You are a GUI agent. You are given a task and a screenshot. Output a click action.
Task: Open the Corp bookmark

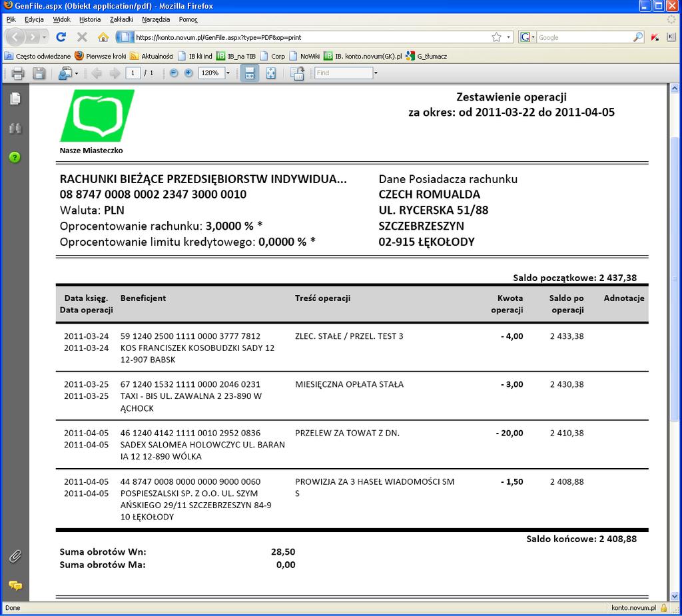click(272, 56)
